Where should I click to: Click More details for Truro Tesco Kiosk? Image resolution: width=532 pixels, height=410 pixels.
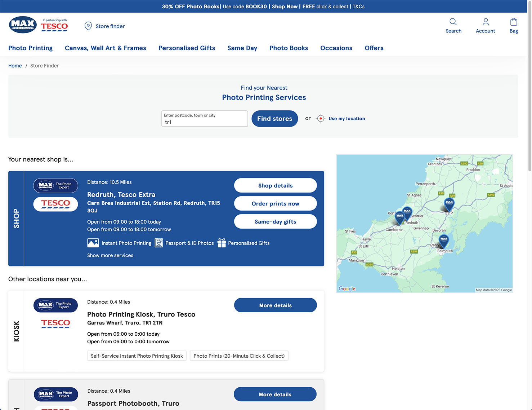(x=275, y=305)
